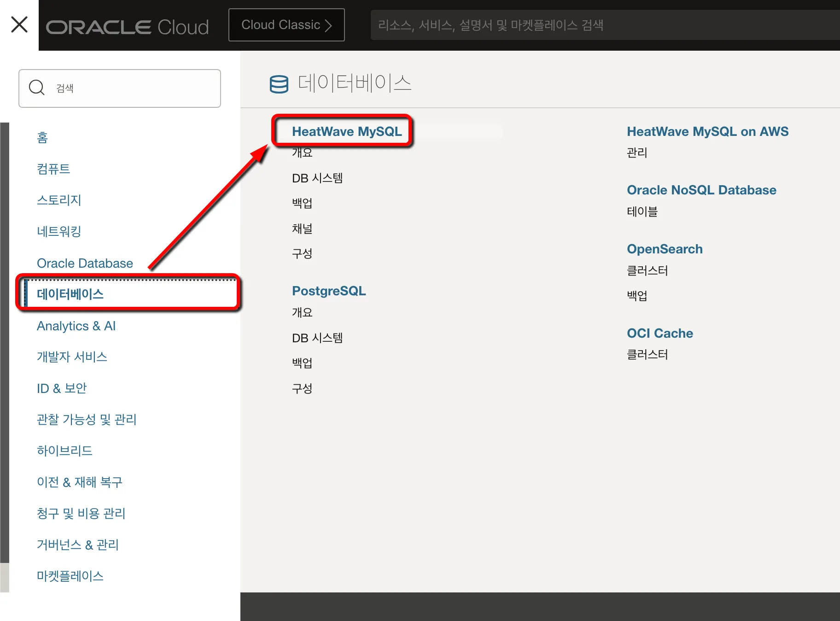Select 홈 in the navigation menu
Screen dimensions: 840x621
click(x=42, y=137)
